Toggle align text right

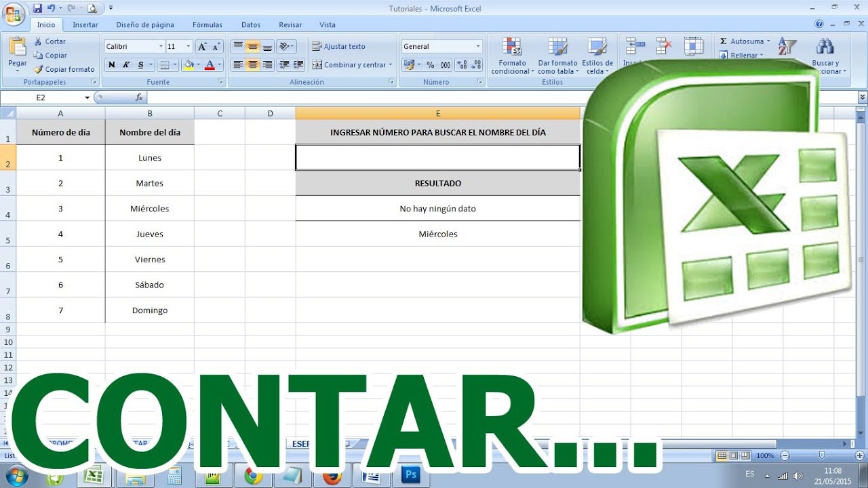(267, 65)
